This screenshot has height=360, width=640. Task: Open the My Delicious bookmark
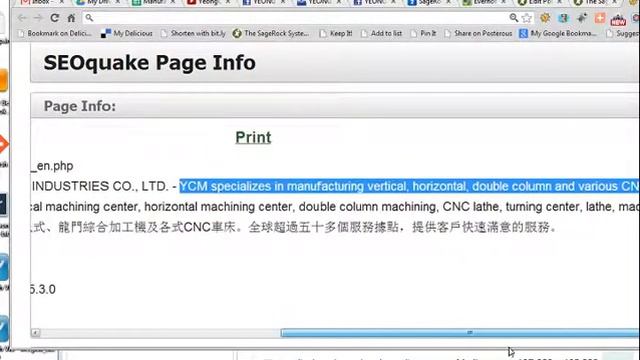pyautogui.click(x=127, y=33)
